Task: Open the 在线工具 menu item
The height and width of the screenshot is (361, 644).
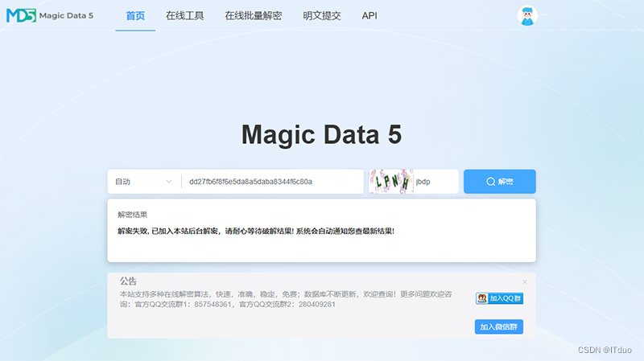Action: click(185, 15)
